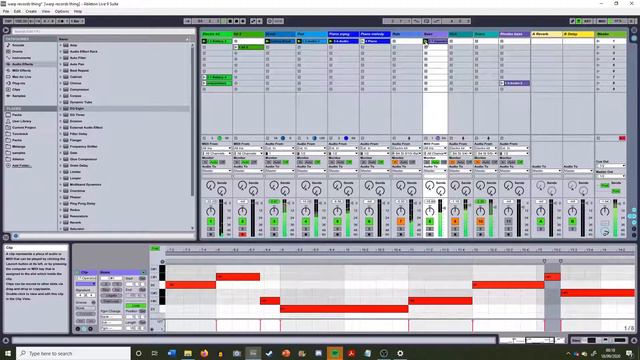Select the Instruments category in the browser
Image resolution: width=640 pixels, height=360 pixels.
(21, 58)
